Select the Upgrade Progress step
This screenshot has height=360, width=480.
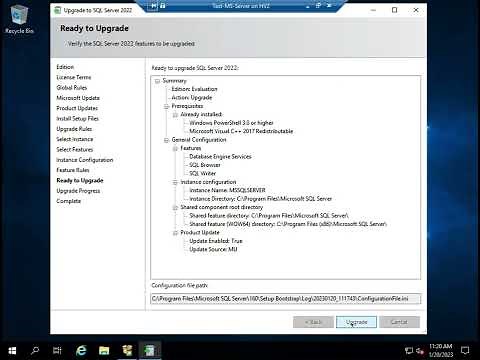pos(78,191)
